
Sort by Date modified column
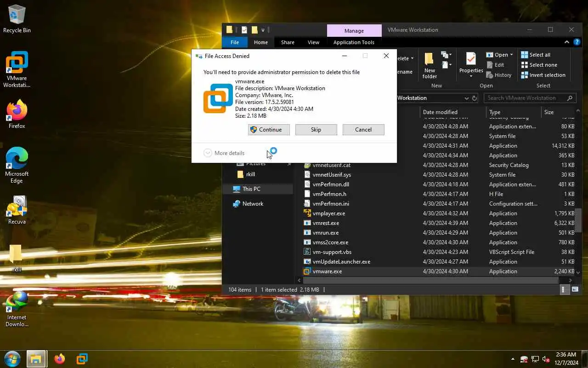[x=452, y=112]
